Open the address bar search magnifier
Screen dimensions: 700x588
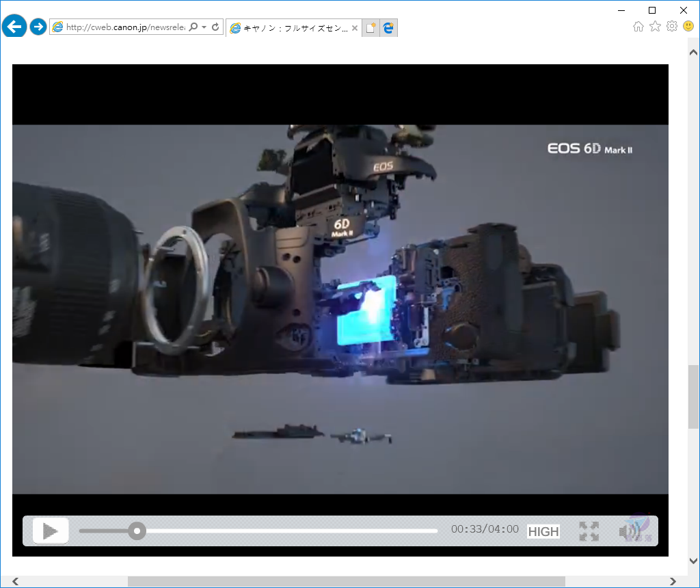tap(193, 27)
